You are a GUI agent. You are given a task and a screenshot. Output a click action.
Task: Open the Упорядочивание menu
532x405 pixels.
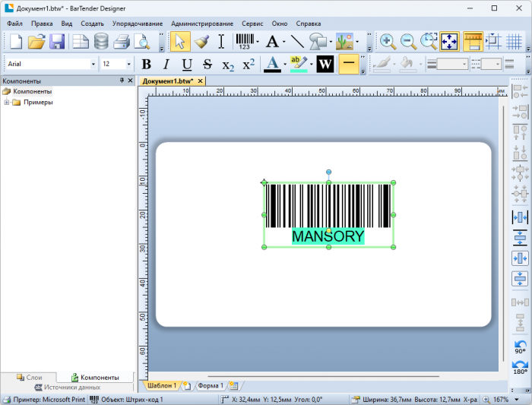click(138, 24)
